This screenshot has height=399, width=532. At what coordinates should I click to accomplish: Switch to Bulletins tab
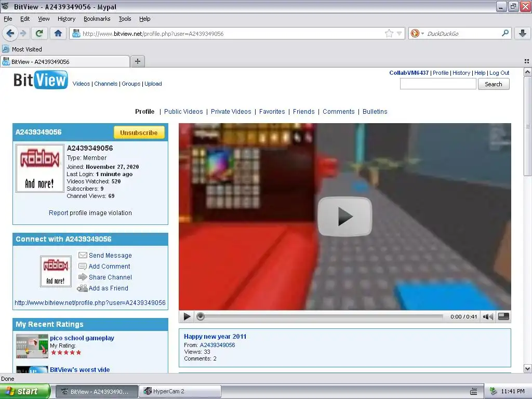pyautogui.click(x=375, y=112)
